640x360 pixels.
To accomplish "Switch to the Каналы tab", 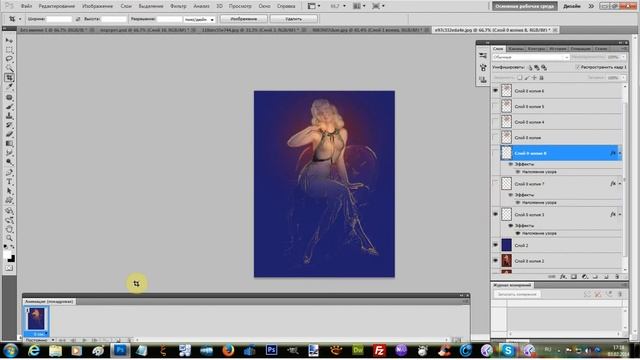I will [516, 49].
